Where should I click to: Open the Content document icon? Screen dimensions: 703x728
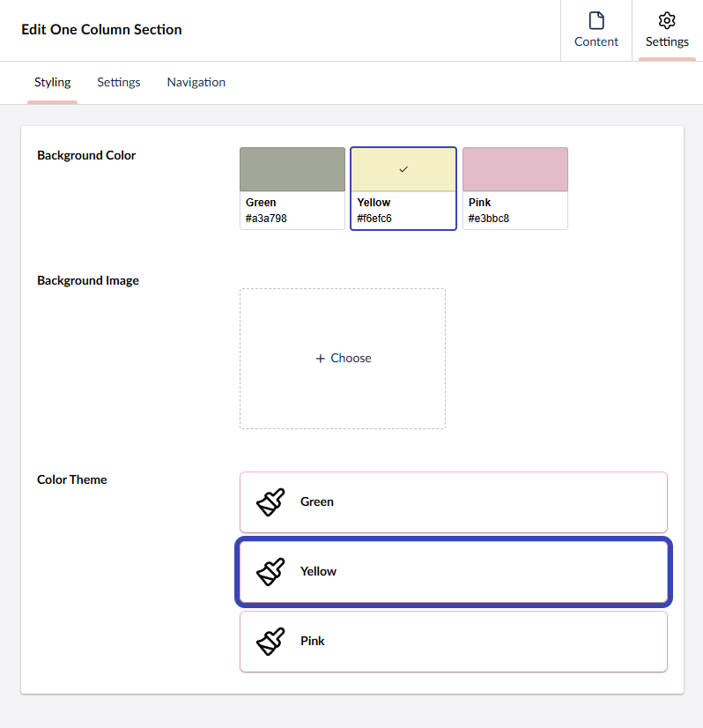coord(596,20)
